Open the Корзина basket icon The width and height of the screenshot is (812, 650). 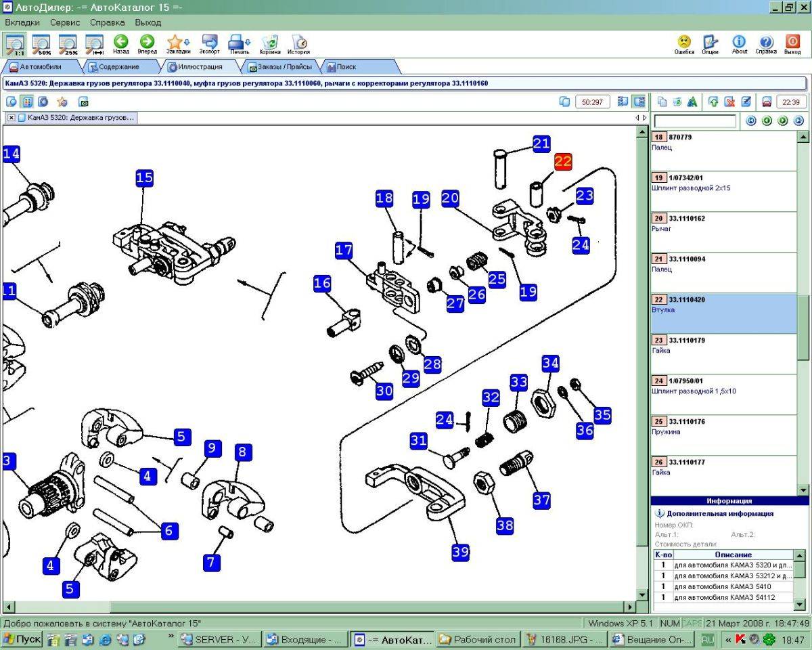[270, 45]
